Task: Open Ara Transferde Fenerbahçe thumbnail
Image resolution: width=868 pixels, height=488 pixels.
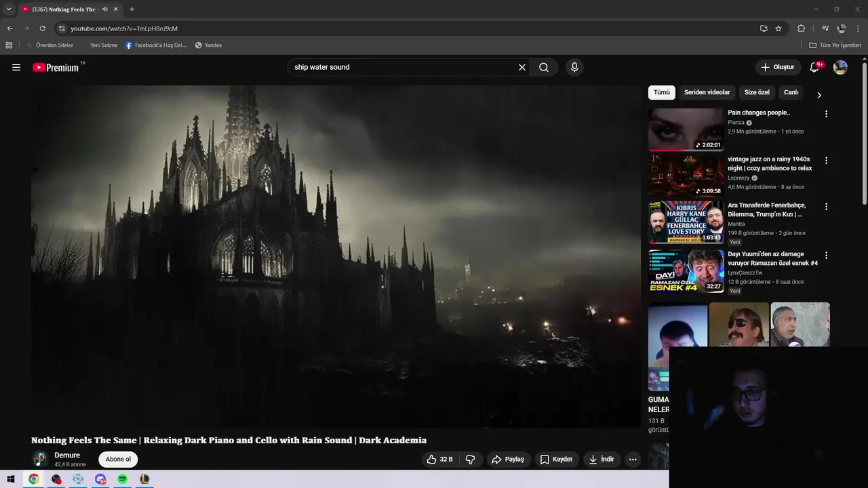Action: 686,222
